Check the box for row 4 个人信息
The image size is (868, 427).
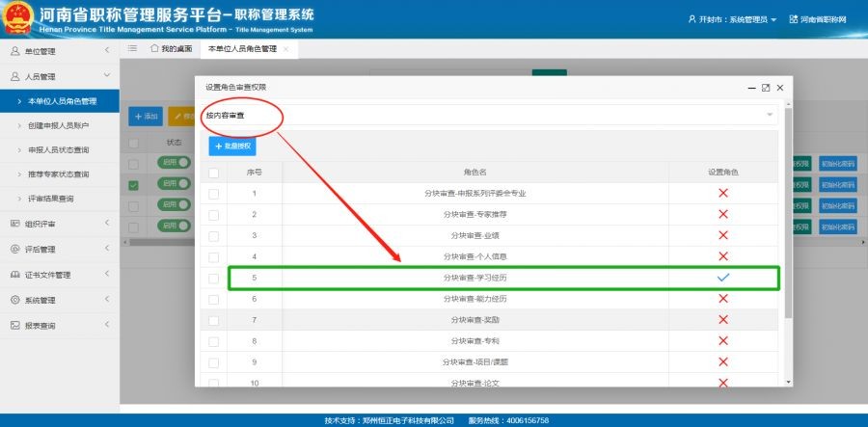[214, 256]
